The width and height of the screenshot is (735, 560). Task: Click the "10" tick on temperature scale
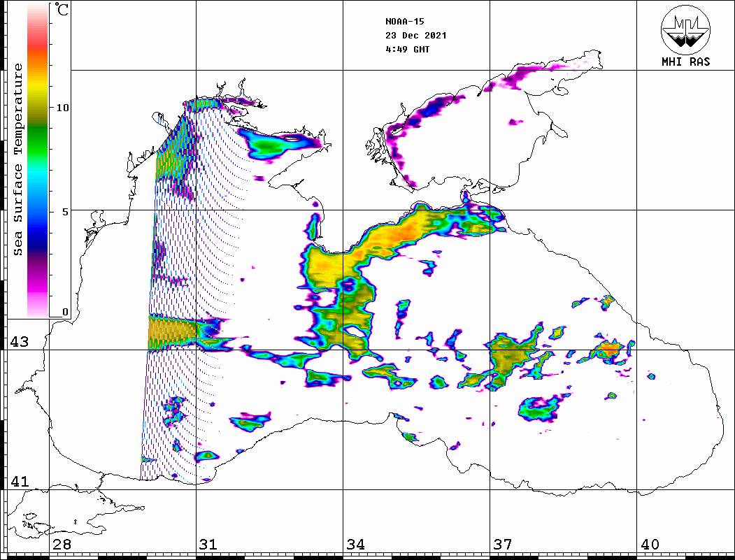[62, 108]
